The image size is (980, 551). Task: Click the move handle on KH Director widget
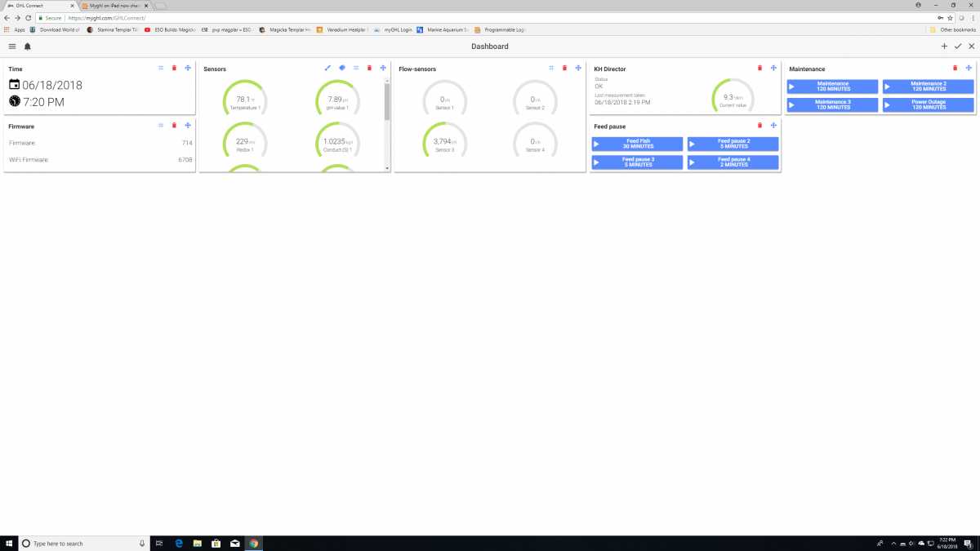[x=773, y=68]
